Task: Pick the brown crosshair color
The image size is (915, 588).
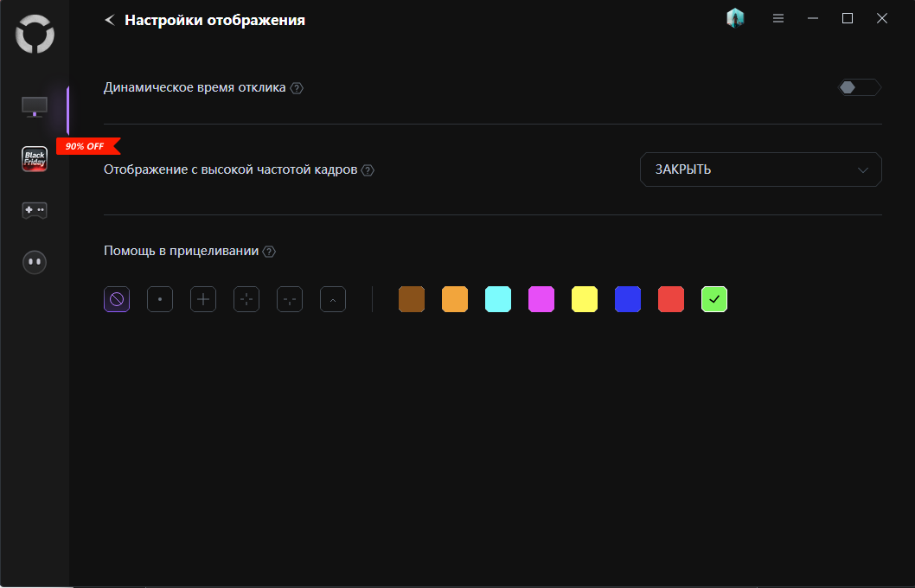Action: point(412,299)
